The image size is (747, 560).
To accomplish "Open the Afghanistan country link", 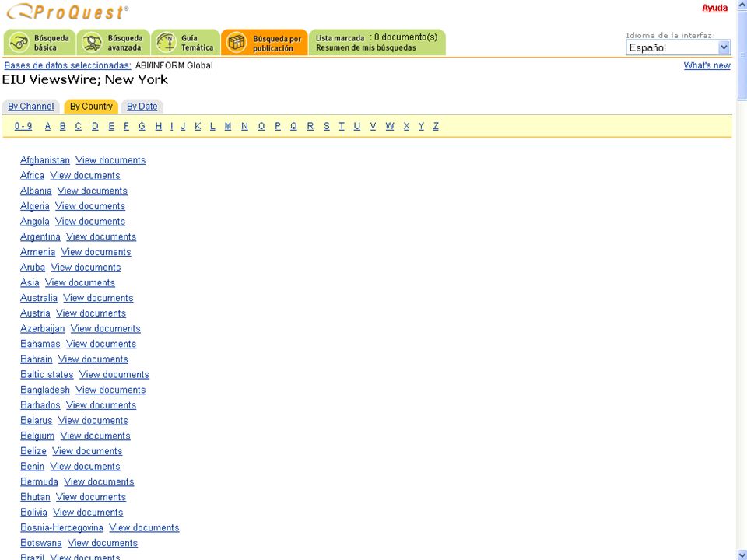I will (45, 160).
